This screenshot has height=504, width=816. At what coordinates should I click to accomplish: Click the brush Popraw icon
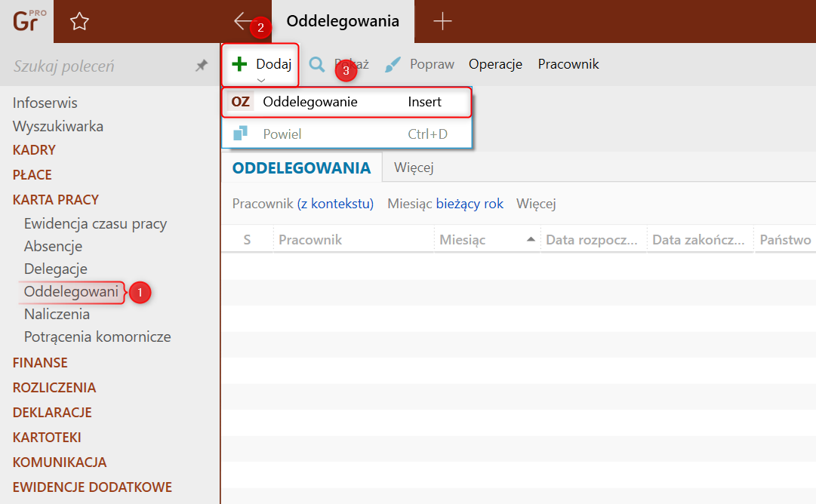point(393,64)
